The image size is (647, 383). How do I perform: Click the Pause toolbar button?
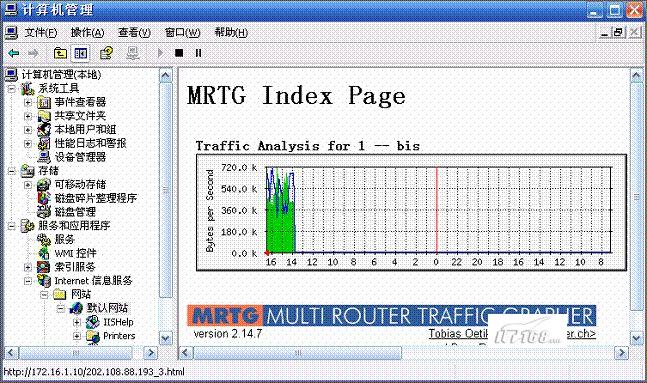tap(198, 53)
